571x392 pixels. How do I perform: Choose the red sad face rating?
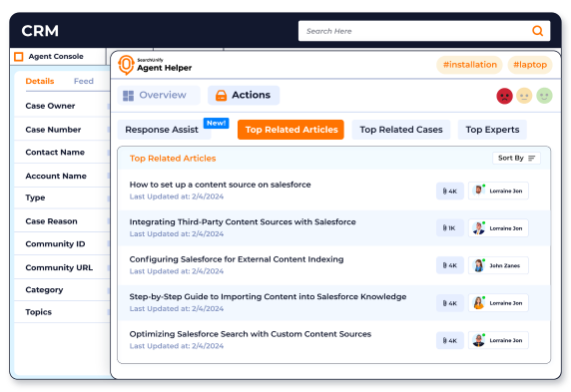pyautogui.click(x=504, y=96)
